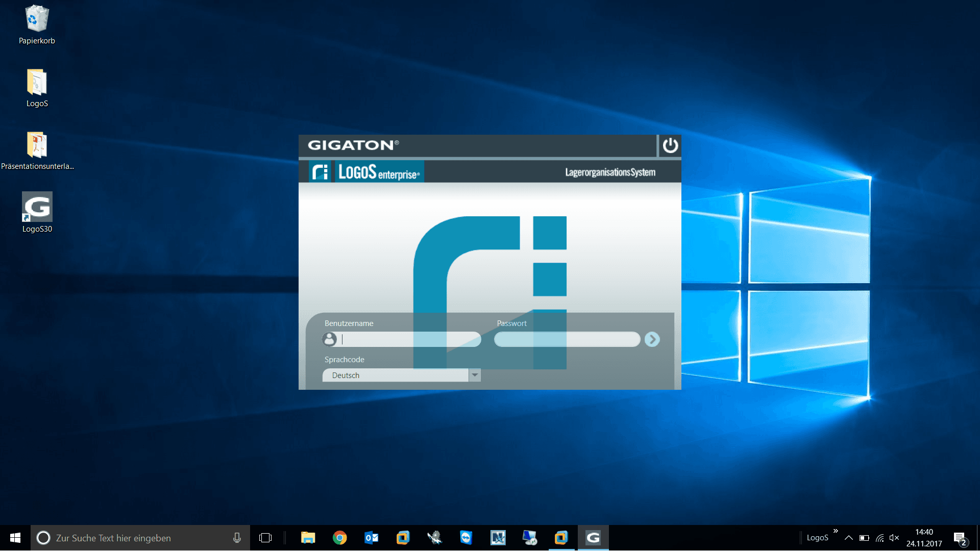
Task: Open the Wi-Fi network tray icon
Action: pos(879,538)
